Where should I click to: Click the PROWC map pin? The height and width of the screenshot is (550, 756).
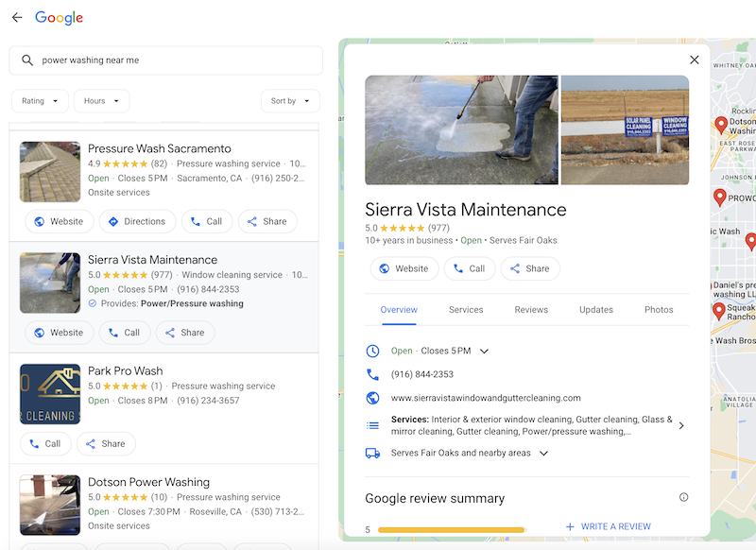pos(720,198)
